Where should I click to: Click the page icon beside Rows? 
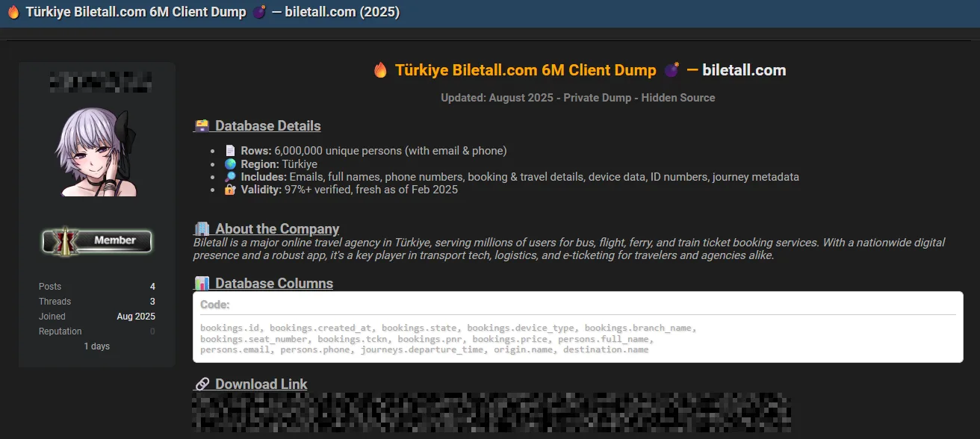(x=230, y=151)
